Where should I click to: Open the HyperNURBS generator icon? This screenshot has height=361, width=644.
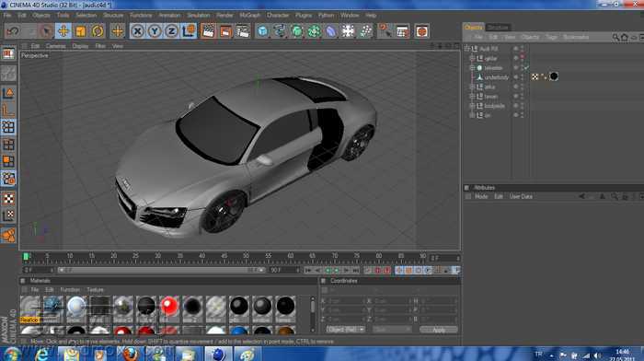(296, 31)
